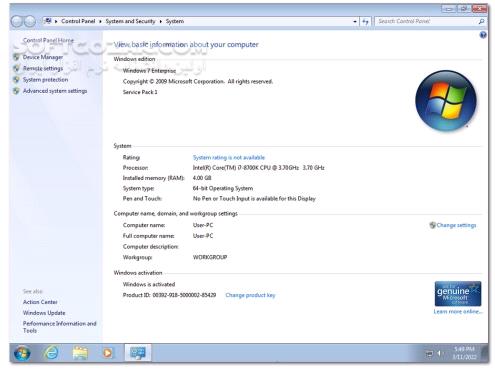Click Learn more online link

(x=458, y=311)
